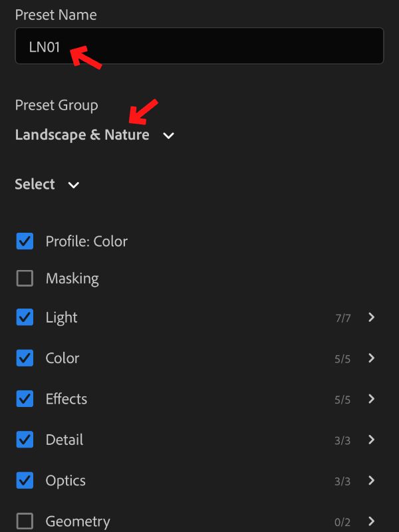
Task: Toggle the Color settings checkbox
Action: click(x=25, y=358)
